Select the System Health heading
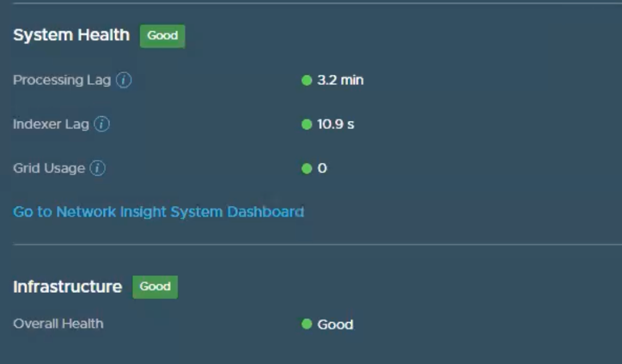 (71, 35)
